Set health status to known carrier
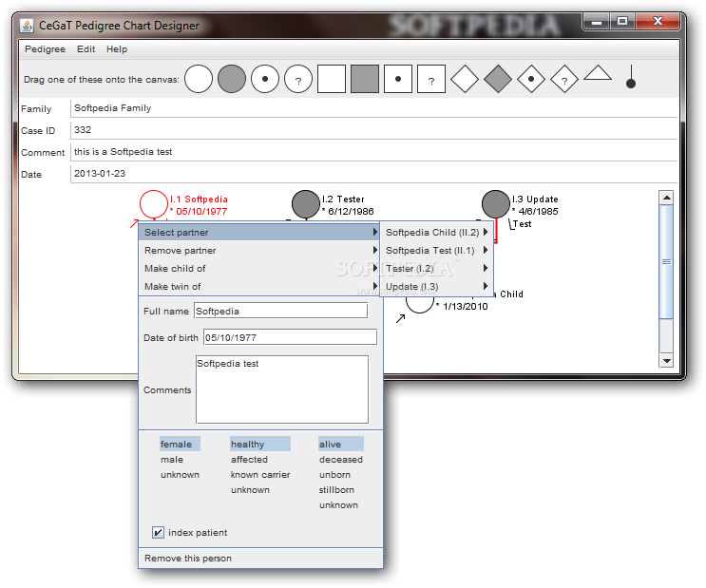 tap(259, 475)
